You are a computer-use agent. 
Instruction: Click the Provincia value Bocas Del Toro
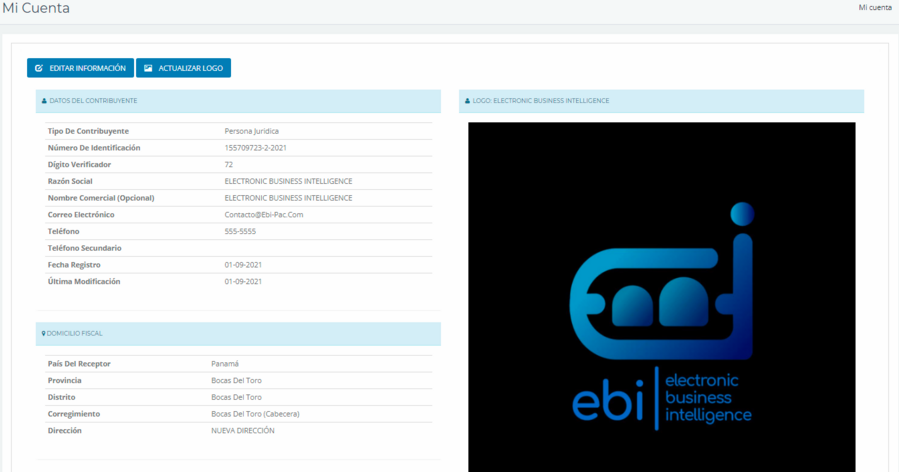236,380
